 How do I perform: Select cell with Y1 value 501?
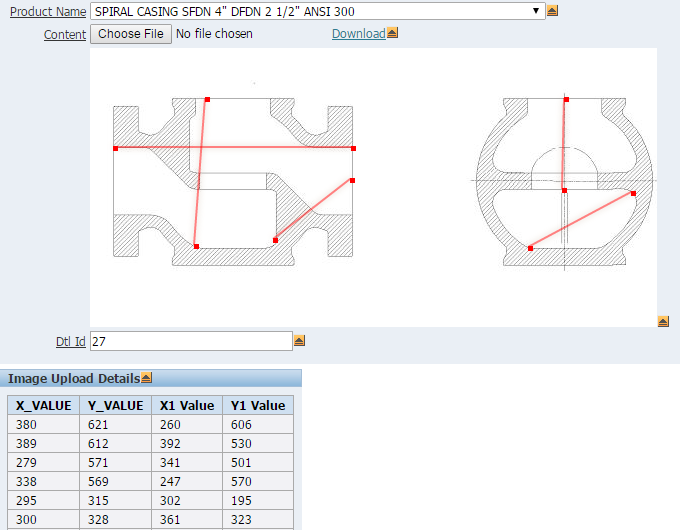coord(258,462)
